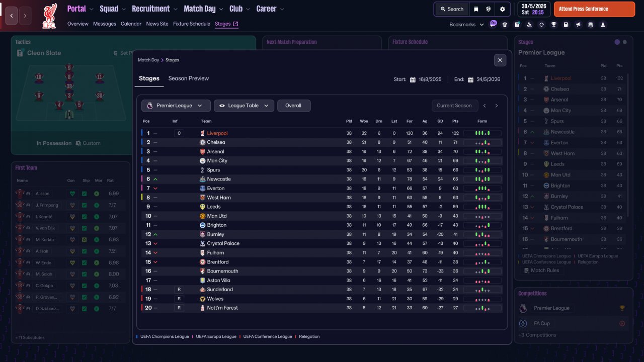Open the Premier League competition dropdown
Image resolution: width=644 pixels, height=362 pixels.
point(176,106)
